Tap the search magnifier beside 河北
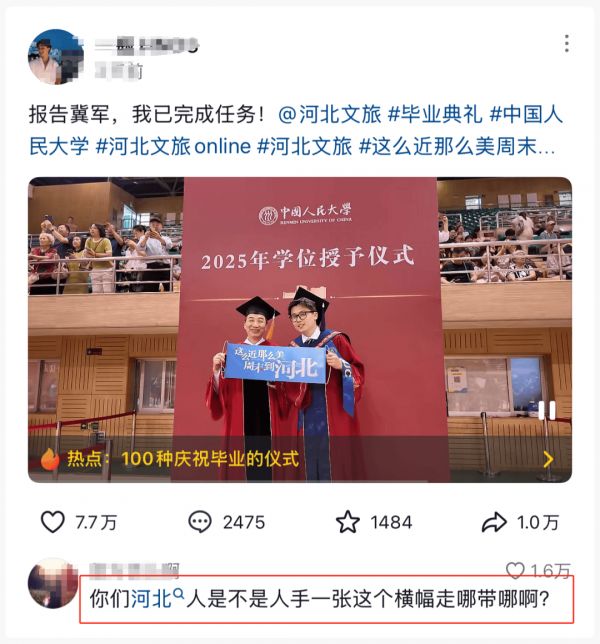The image size is (600, 644). click(179, 593)
